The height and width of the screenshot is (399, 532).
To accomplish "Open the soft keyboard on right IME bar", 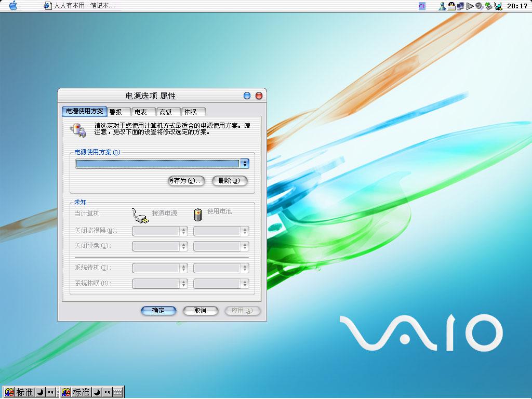I will pyautogui.click(x=117, y=393).
